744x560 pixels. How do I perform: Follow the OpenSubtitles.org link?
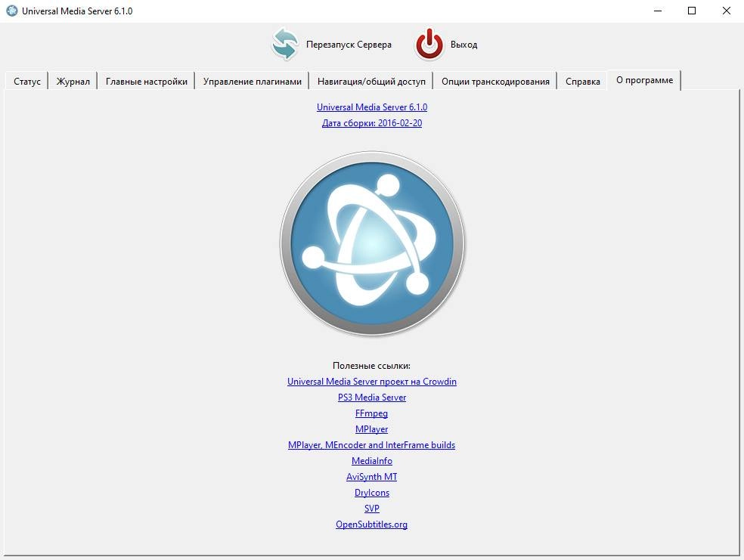pyautogui.click(x=371, y=524)
